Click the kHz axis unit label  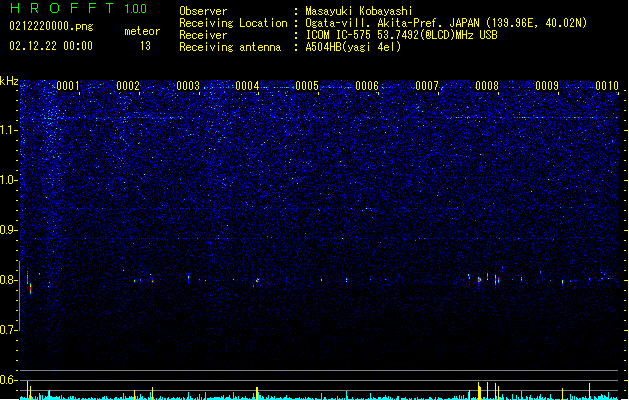click(9, 81)
